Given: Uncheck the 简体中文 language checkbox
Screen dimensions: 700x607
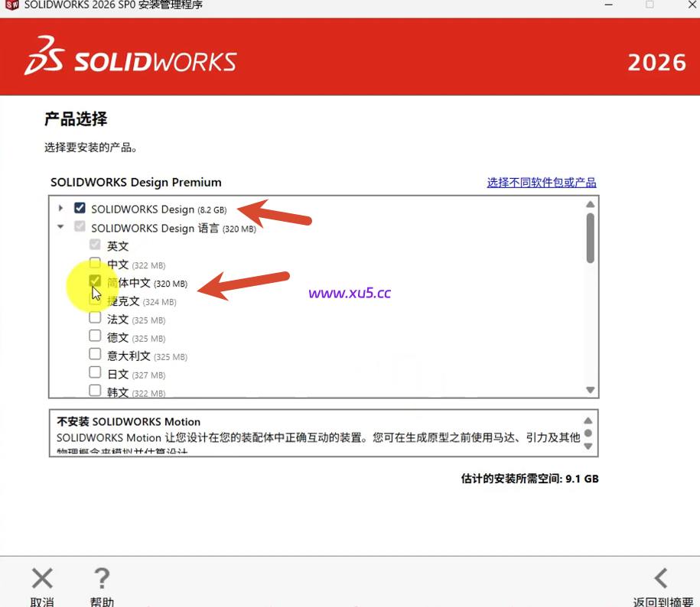Looking at the screenshot, I should click(x=95, y=283).
